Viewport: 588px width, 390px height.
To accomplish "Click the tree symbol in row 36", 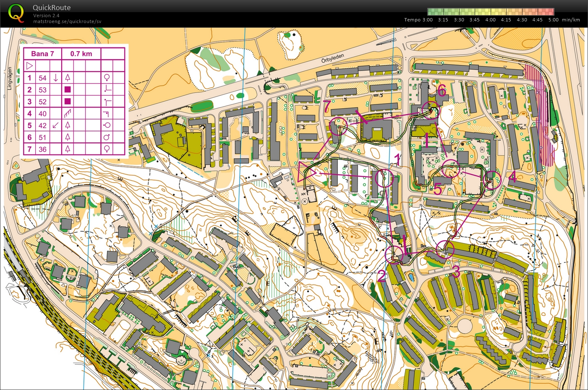I will coord(68,149).
